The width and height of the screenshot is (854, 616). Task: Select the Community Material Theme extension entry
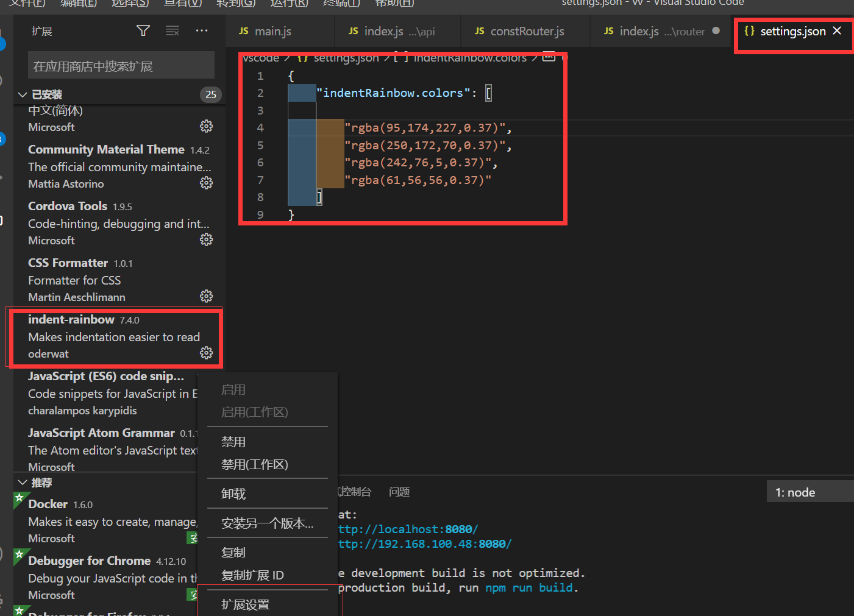pos(119,166)
